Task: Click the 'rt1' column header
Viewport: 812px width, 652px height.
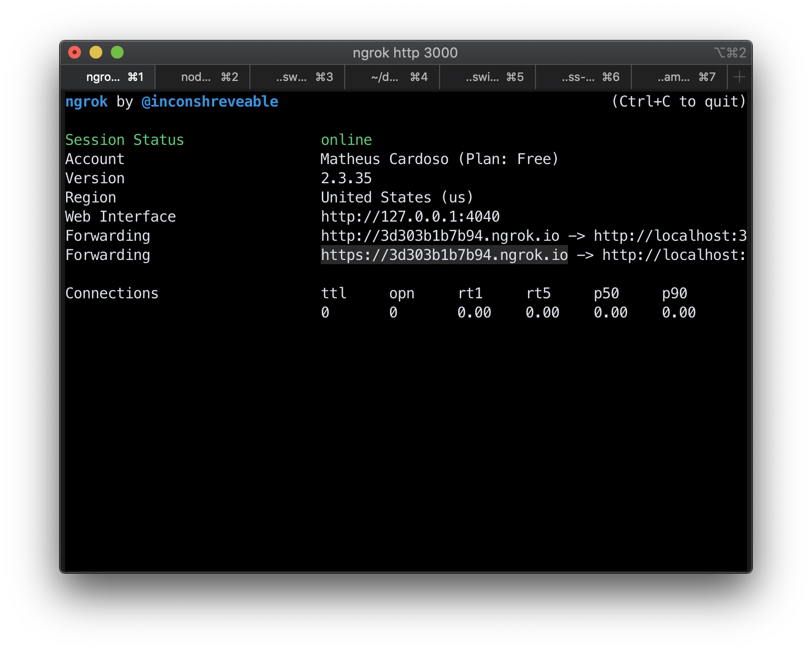Action: (x=470, y=294)
